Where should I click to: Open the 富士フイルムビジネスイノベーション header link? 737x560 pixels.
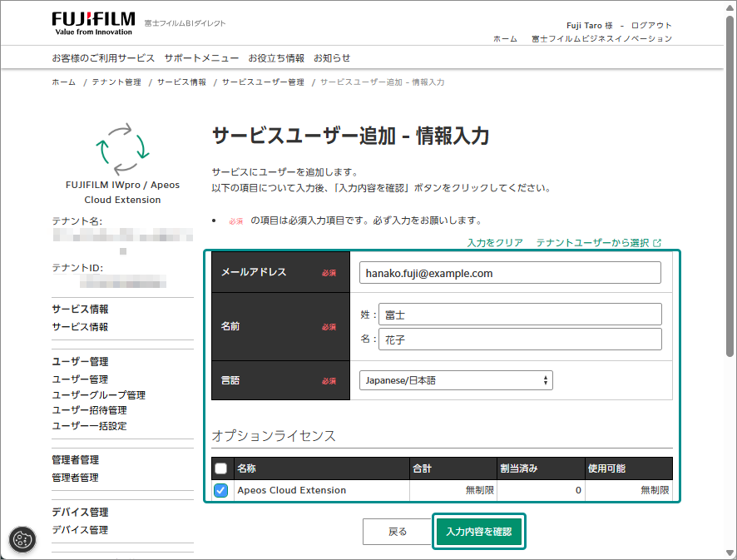pos(601,38)
